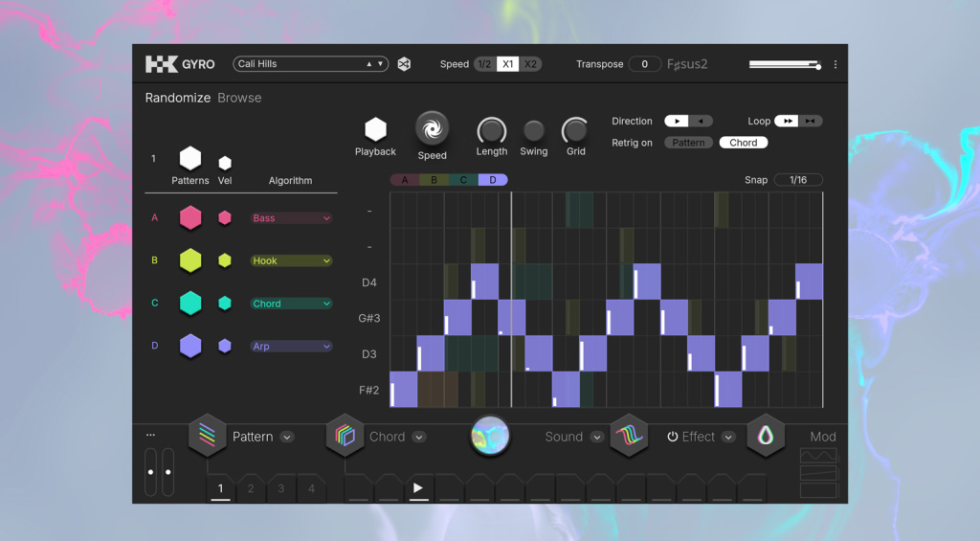This screenshot has height=541, width=980.
Task: Toggle the Effect power switch
Action: 673,437
